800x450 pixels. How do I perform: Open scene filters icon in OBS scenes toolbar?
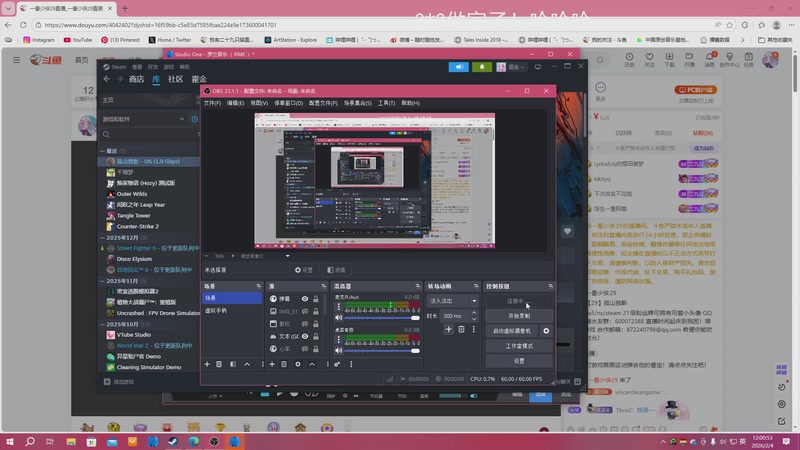pos(233,364)
